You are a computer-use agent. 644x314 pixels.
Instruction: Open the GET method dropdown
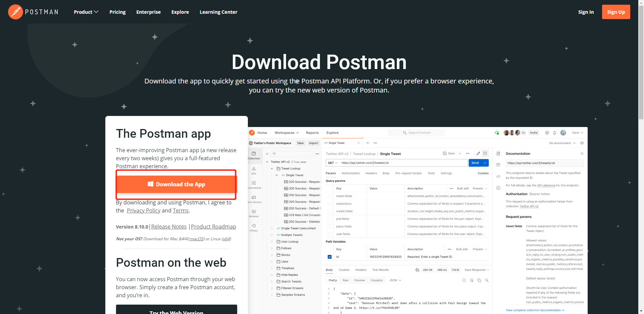(333, 163)
